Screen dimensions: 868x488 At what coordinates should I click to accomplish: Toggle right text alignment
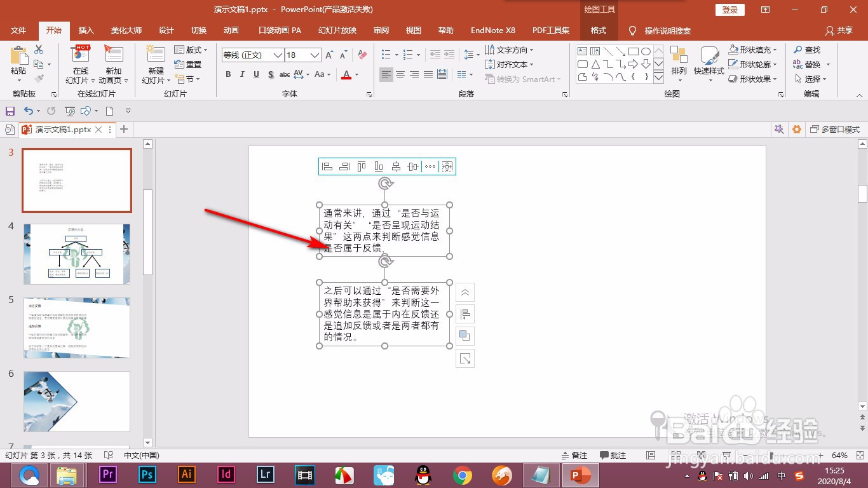click(x=414, y=74)
